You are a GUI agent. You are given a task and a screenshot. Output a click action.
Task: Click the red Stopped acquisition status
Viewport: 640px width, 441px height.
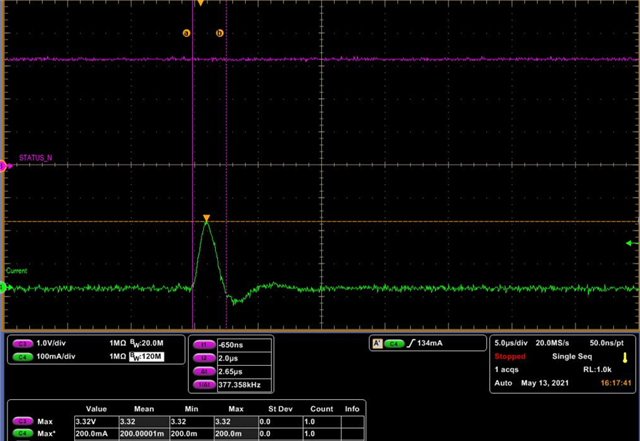click(510, 356)
